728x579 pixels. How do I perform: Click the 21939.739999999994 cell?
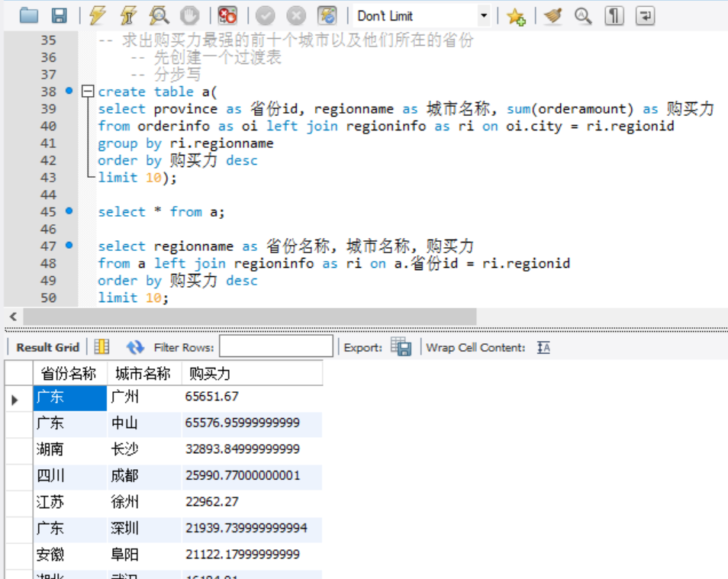tap(252, 529)
